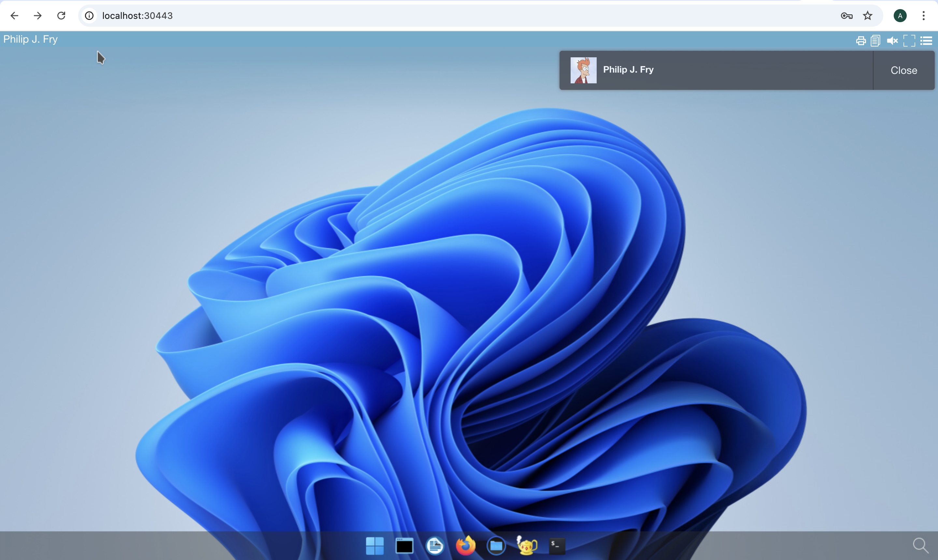This screenshot has width=938, height=560.
Task: Open the terminal prompt icon in the taskbar
Action: click(x=556, y=546)
